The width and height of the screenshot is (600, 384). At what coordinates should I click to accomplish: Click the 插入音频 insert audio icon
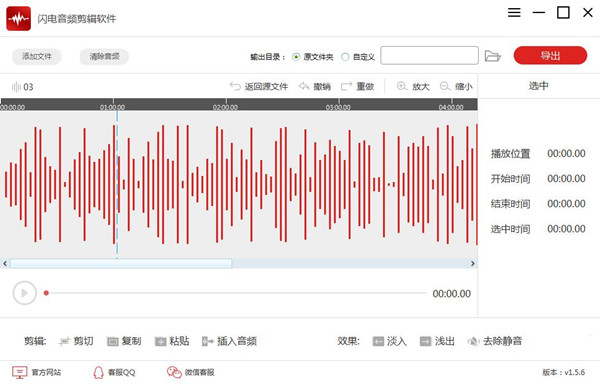[x=207, y=341]
